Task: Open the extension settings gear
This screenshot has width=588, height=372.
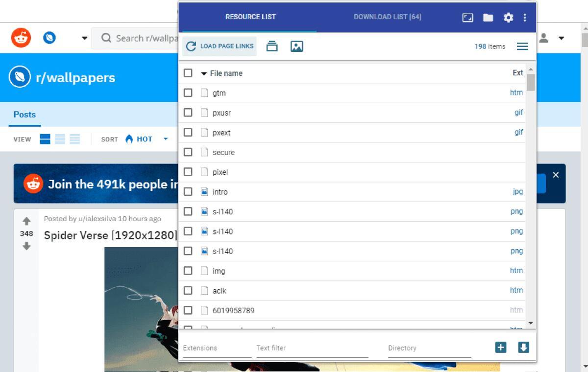Action: (508, 17)
